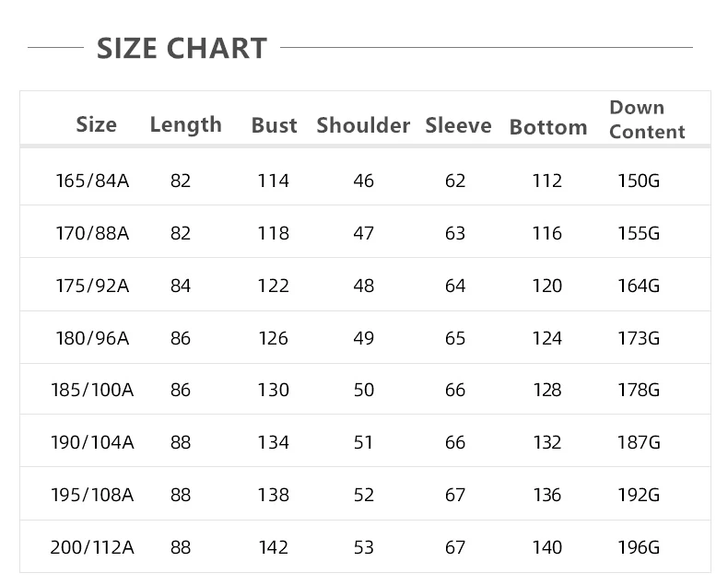Click the SIZE CHART heading
Screen dimensions: 728x585
[x=182, y=48]
